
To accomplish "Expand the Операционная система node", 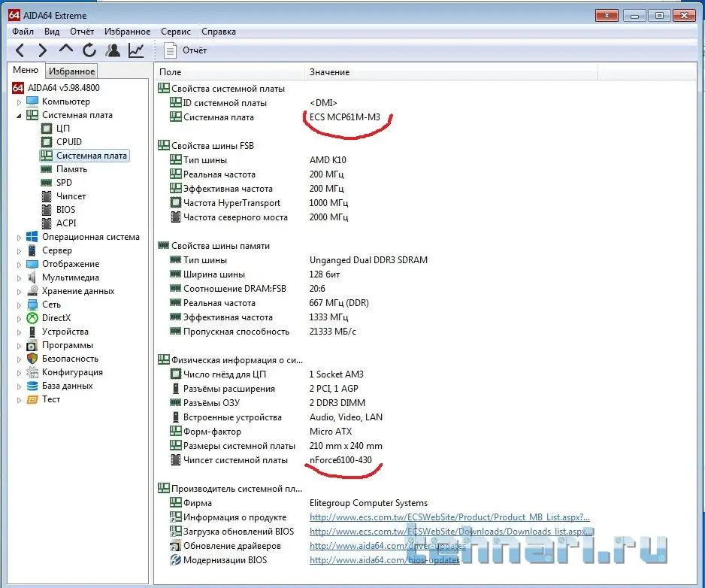I will [20, 237].
